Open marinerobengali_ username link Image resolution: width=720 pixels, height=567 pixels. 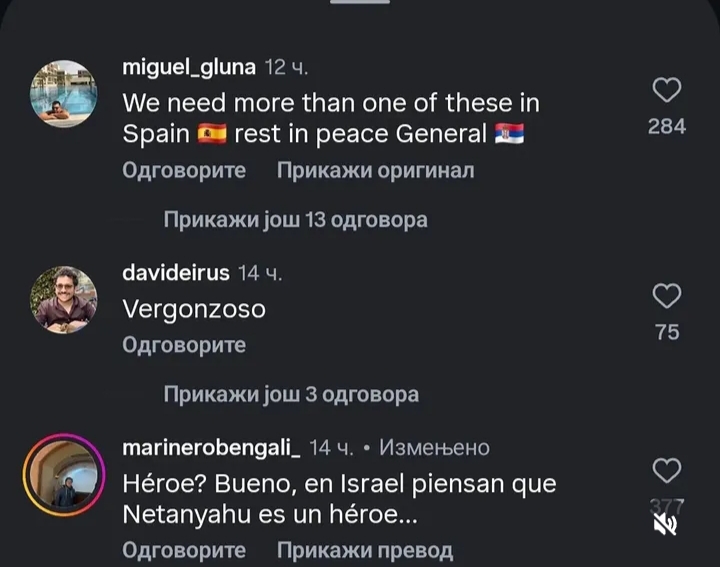(x=211, y=448)
